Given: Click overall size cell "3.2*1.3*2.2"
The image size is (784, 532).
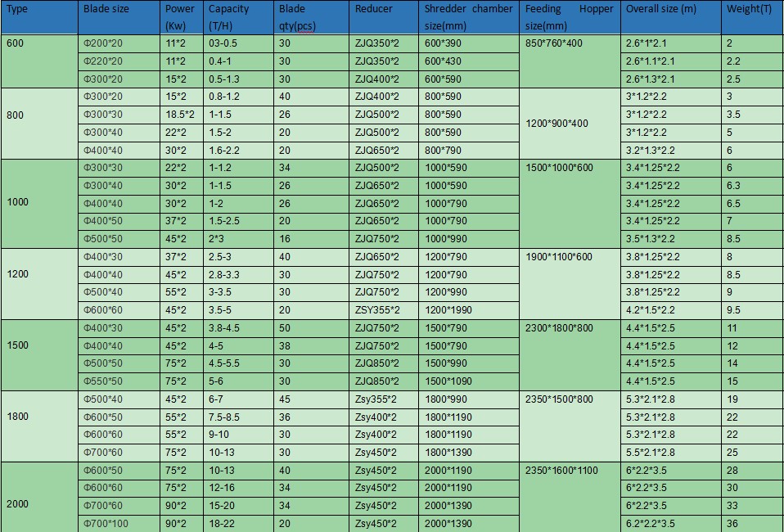Looking at the screenshot, I should (670, 151).
